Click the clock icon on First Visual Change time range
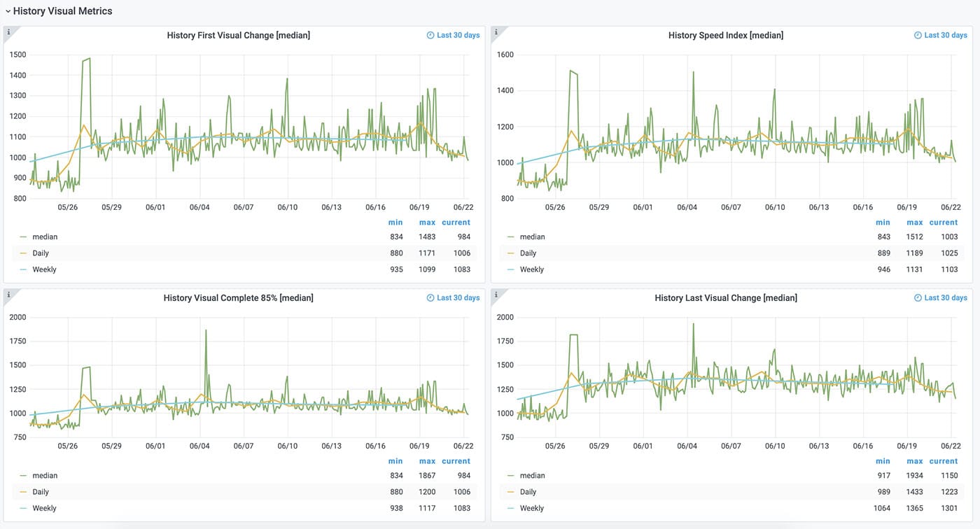This screenshot has height=529, width=980. (429, 34)
